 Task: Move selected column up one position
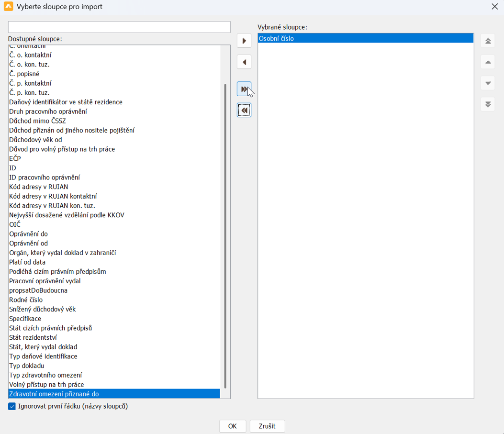[x=488, y=62]
